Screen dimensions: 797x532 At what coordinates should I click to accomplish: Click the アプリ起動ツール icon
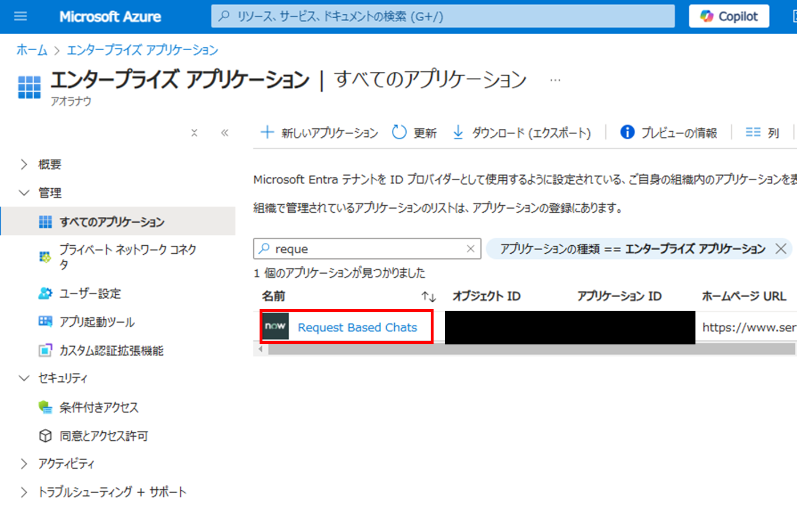point(45,322)
